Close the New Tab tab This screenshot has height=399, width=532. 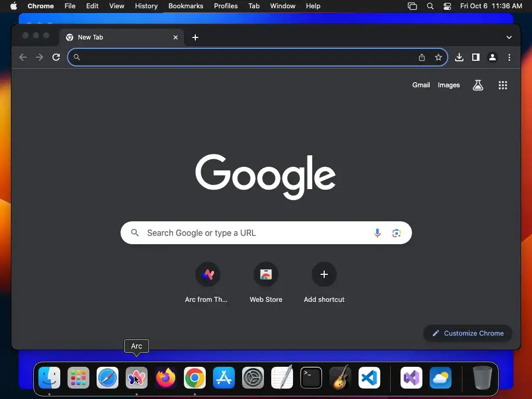pyautogui.click(x=176, y=37)
